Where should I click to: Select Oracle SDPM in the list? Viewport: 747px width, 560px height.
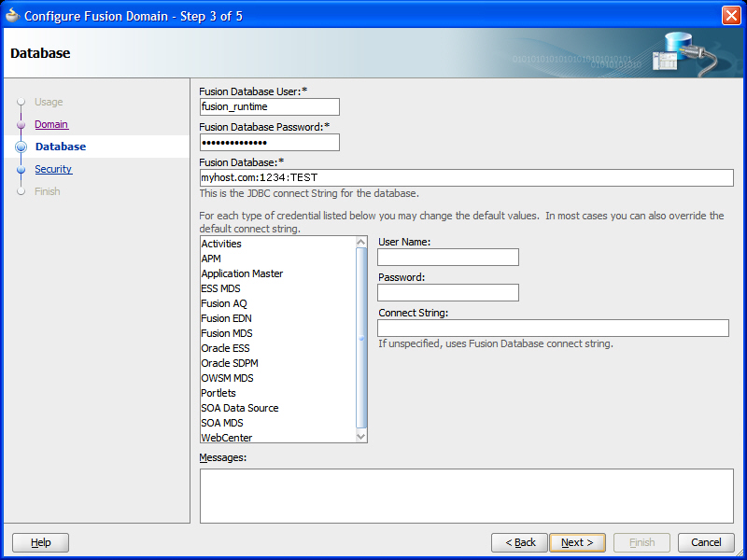278,363
